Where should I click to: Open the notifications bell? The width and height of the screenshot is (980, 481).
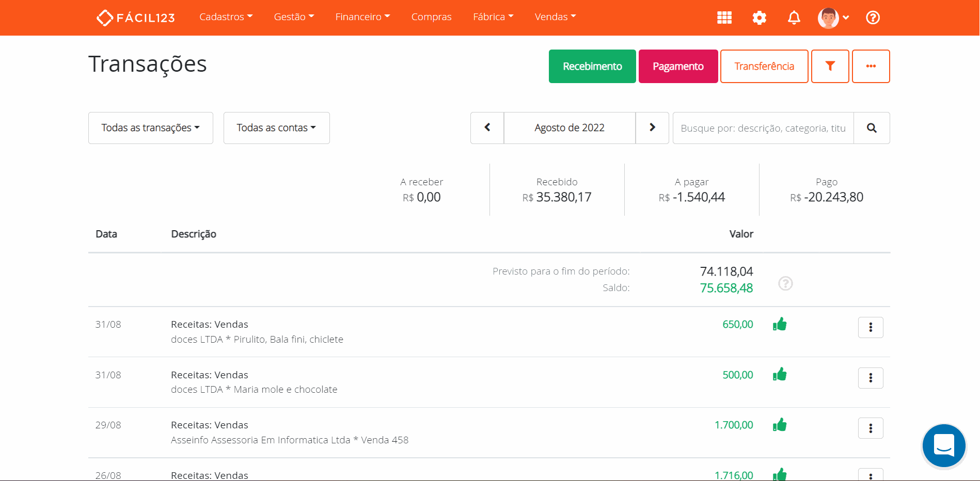(x=794, y=18)
